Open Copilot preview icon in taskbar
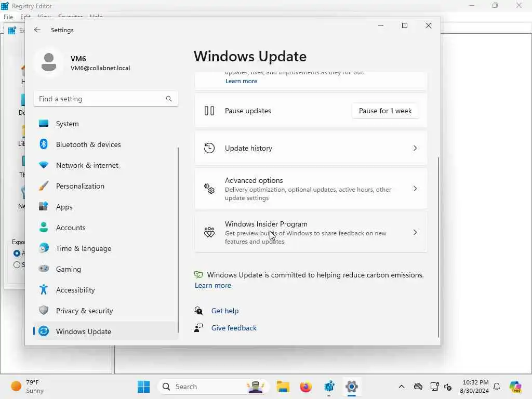The height and width of the screenshot is (399, 532). [x=515, y=387]
